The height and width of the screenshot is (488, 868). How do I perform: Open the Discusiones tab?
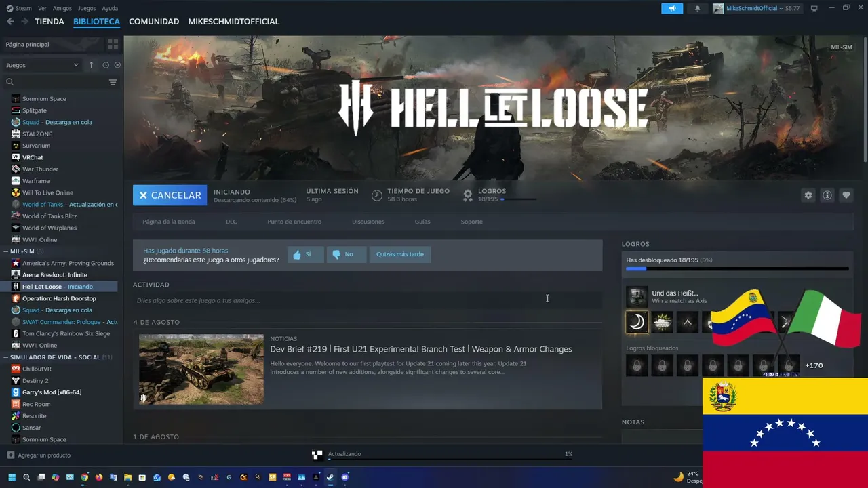pos(368,222)
